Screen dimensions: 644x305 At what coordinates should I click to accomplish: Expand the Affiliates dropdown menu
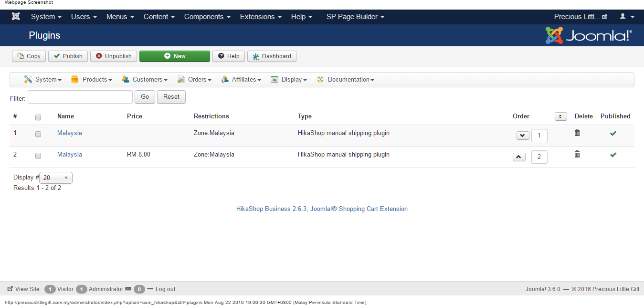(x=241, y=80)
